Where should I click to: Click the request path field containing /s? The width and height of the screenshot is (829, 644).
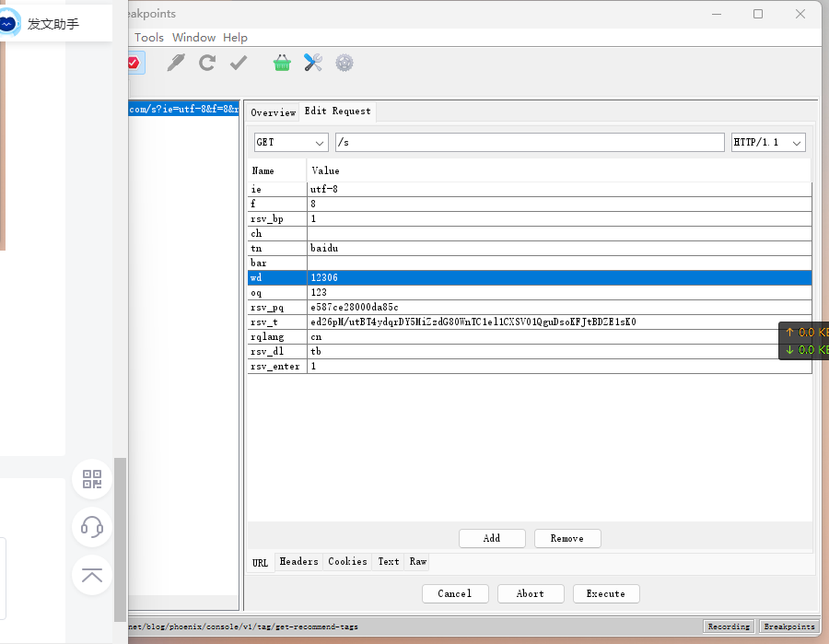(530, 142)
